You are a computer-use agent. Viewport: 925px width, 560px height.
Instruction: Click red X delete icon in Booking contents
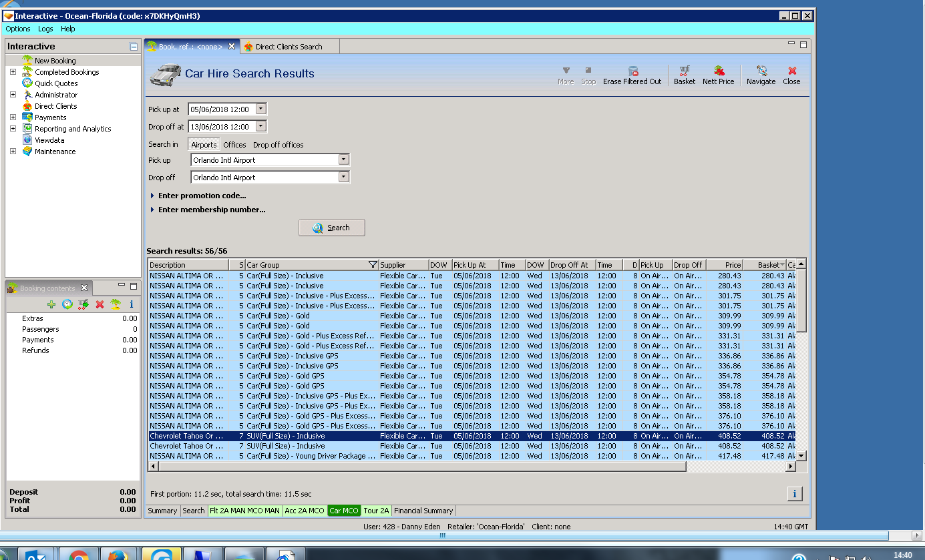[100, 304]
